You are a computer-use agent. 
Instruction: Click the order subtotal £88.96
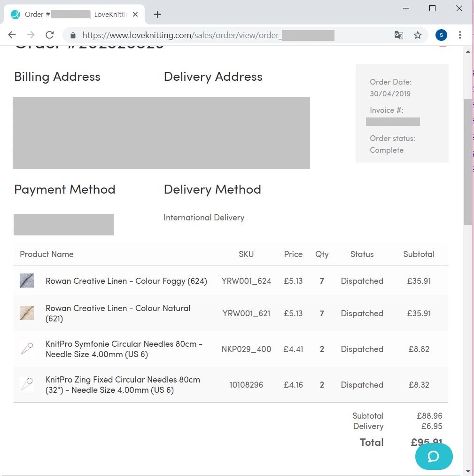pyautogui.click(x=429, y=415)
